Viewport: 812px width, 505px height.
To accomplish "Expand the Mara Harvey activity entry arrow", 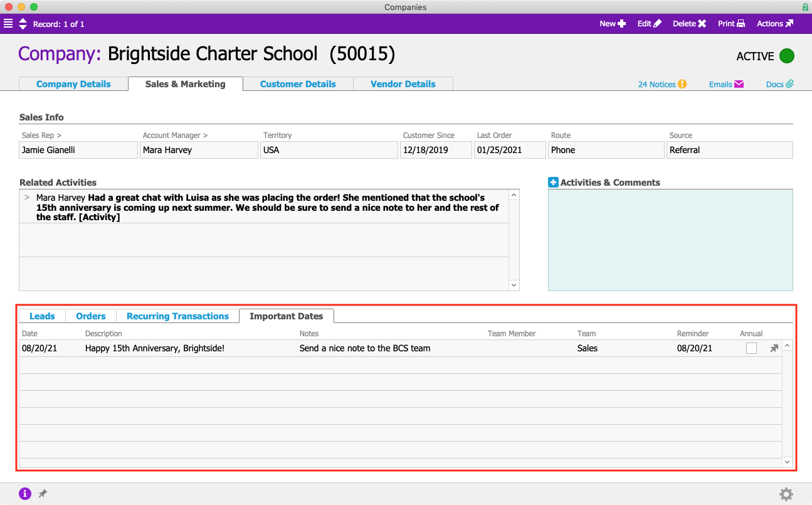I will (x=27, y=198).
